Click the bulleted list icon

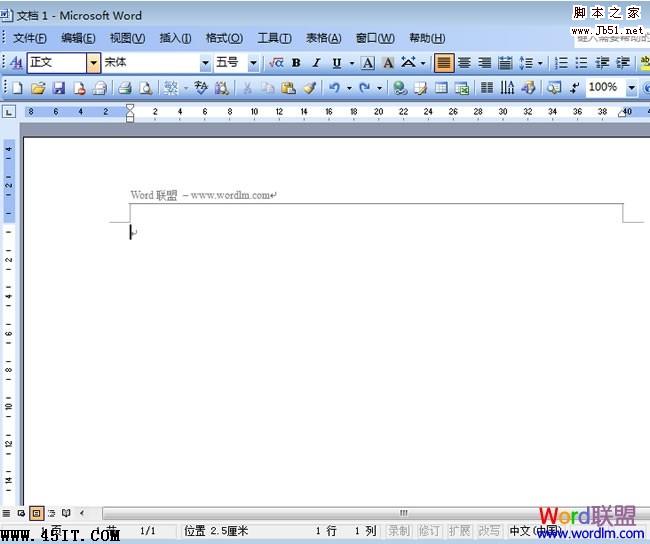(x=582, y=63)
